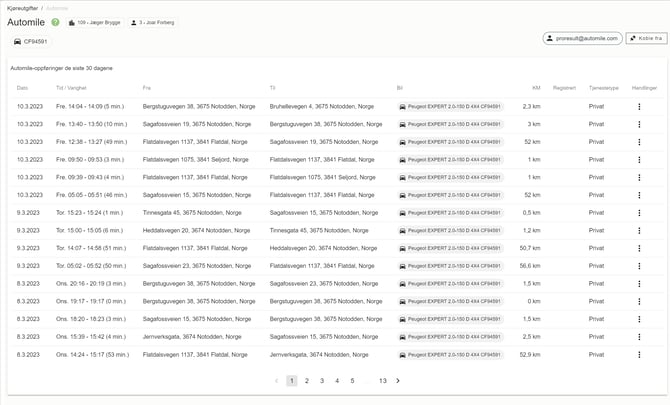Open actions menu for Fre. 13:40 trip
This screenshot has width=670, height=405.
[639, 124]
